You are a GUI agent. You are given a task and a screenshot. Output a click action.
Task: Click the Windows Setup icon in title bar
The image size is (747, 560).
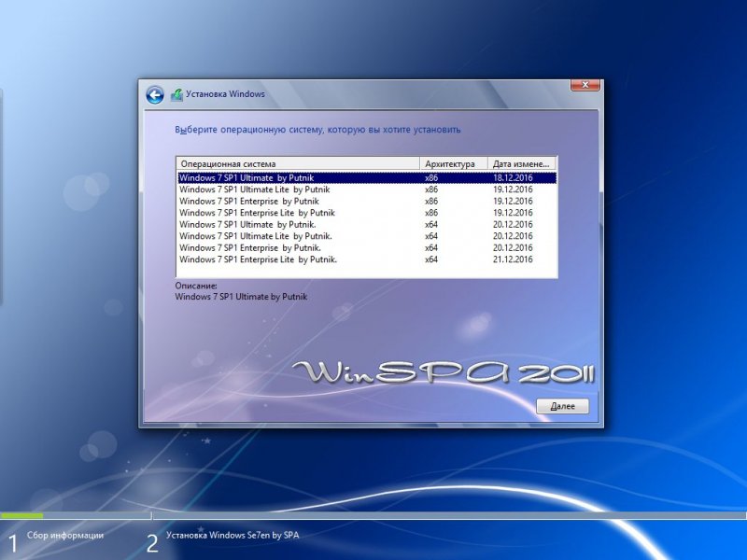(x=176, y=94)
